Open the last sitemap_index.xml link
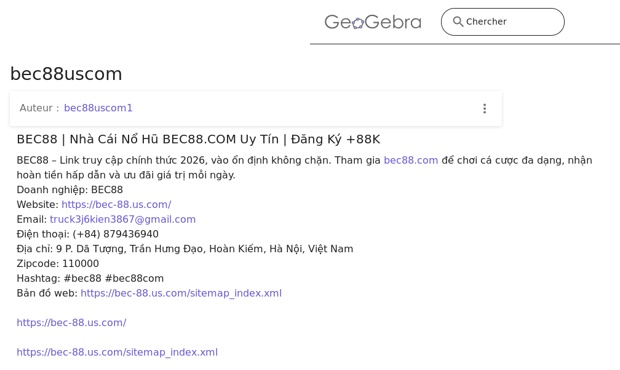620x370 pixels. click(117, 352)
